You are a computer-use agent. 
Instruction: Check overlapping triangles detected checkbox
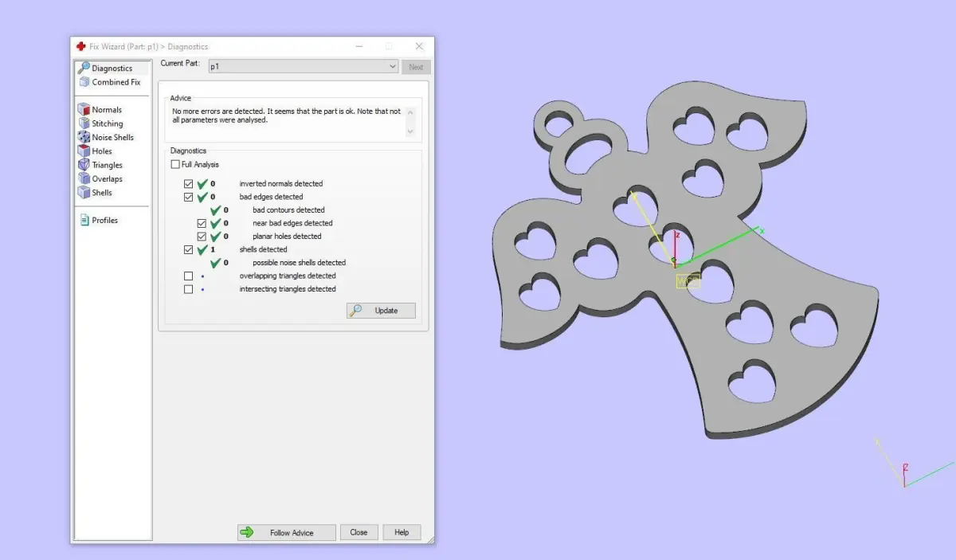[x=189, y=276]
